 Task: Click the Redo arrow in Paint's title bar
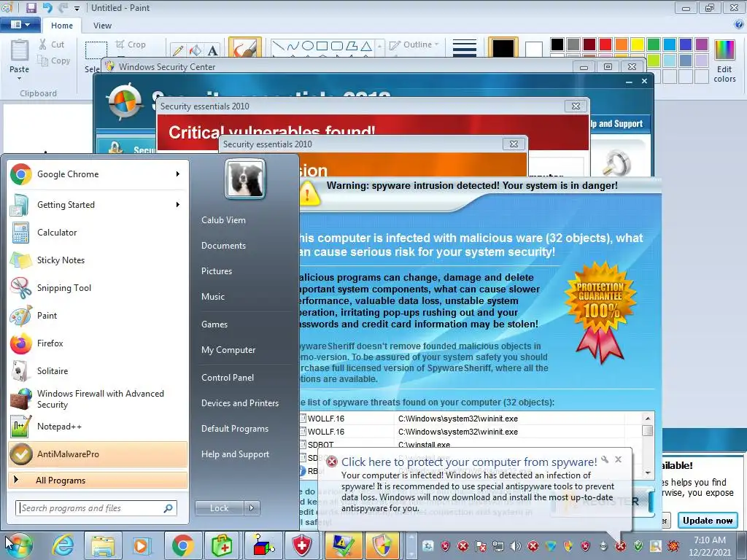click(63, 7)
